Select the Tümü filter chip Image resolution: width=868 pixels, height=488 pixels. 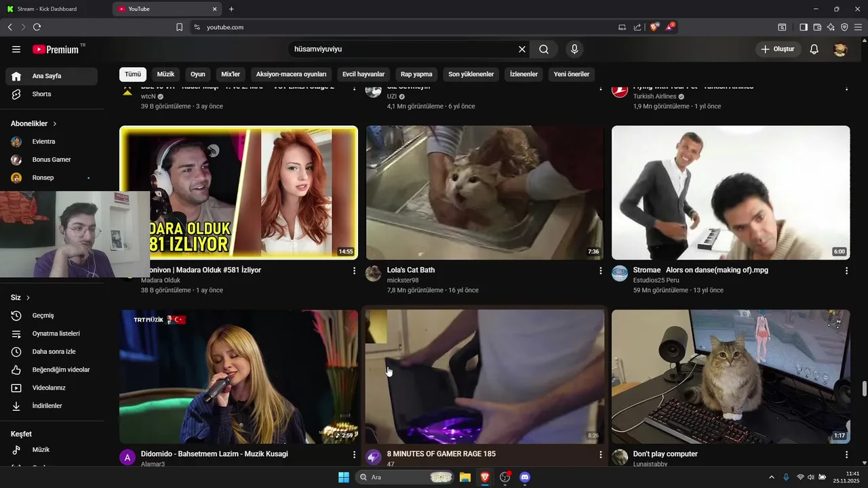point(133,75)
